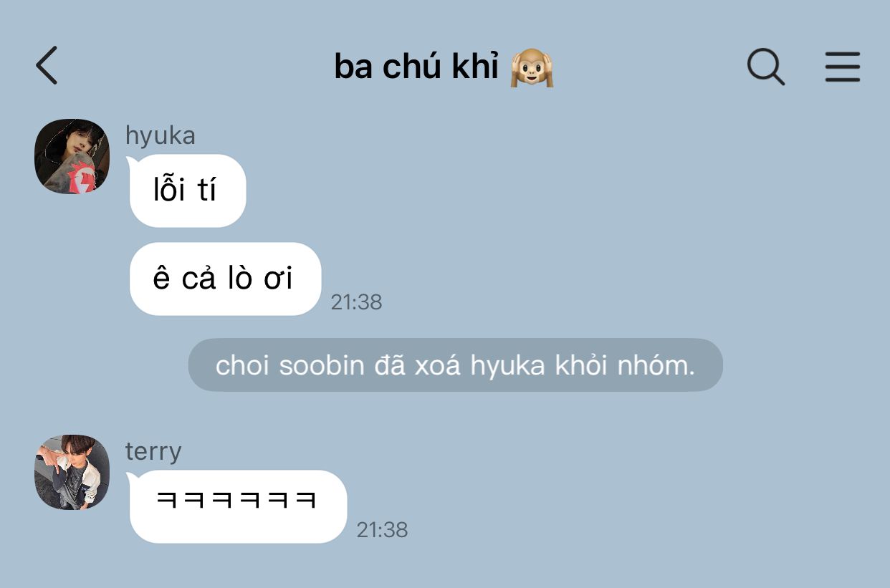Open group info via 'ba chú khỉ' title
Screen dimensions: 890x588
click(x=416, y=67)
